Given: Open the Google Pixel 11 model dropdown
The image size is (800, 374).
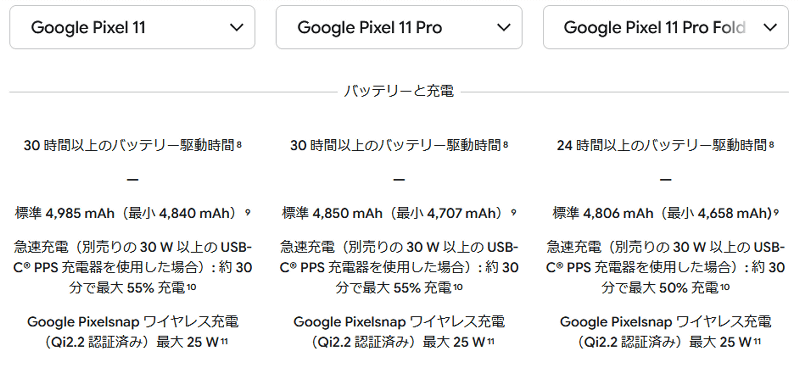Looking at the screenshot, I should pyautogui.click(x=132, y=27).
